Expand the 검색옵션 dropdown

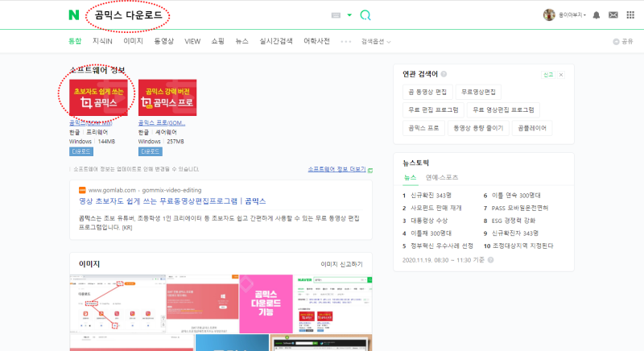(376, 42)
